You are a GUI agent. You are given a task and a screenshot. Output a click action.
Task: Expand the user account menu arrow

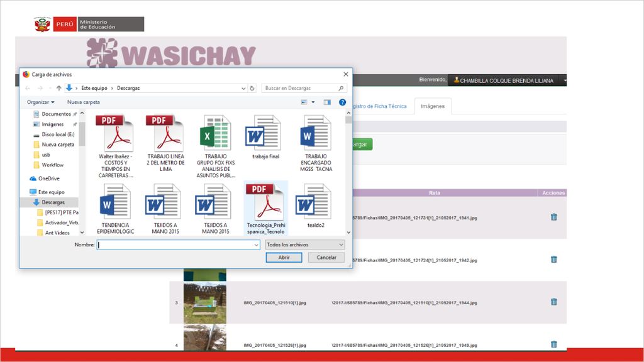[565, 80]
